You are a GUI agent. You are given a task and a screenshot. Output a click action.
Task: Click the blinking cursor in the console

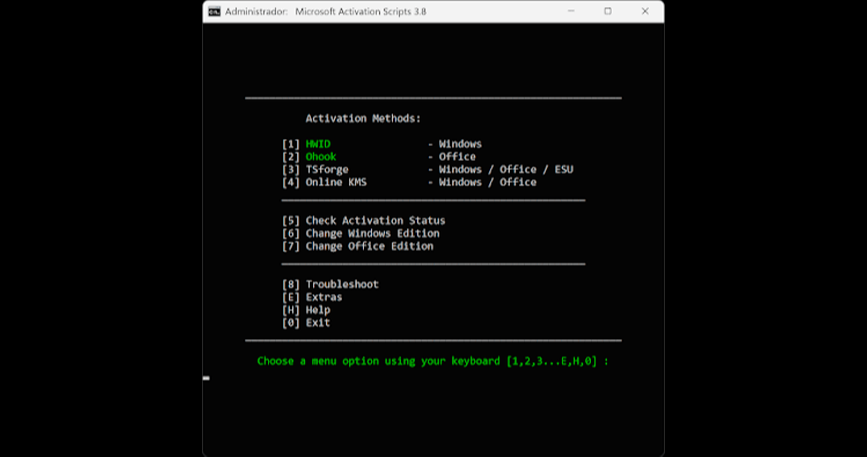pyautogui.click(x=206, y=378)
